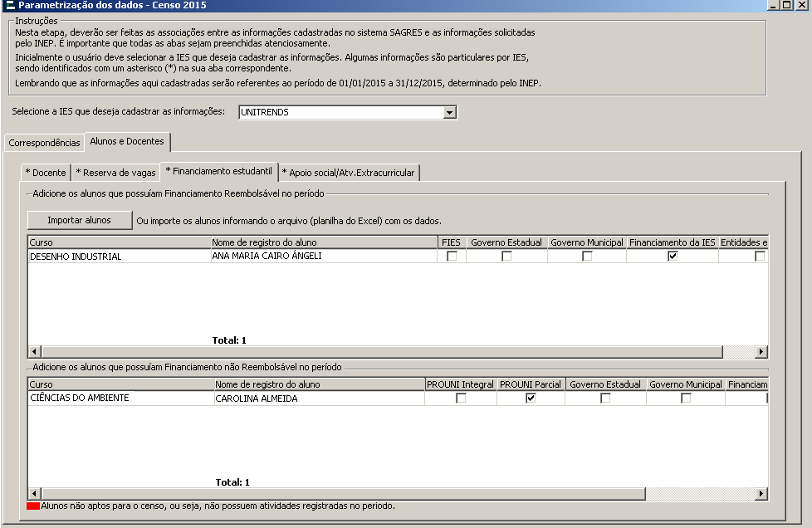Open the Reserva de vagas tab
The image size is (812, 528).
click(x=115, y=173)
